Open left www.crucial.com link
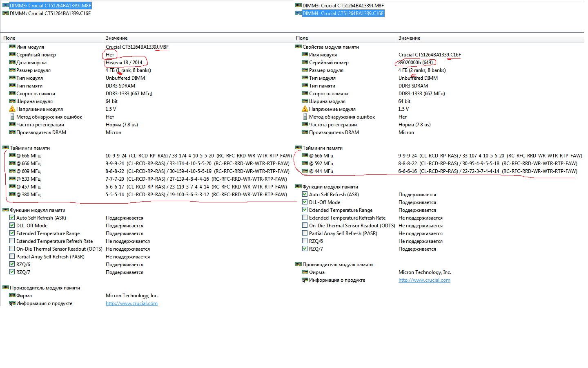The width and height of the screenshot is (588, 368). [x=131, y=303]
